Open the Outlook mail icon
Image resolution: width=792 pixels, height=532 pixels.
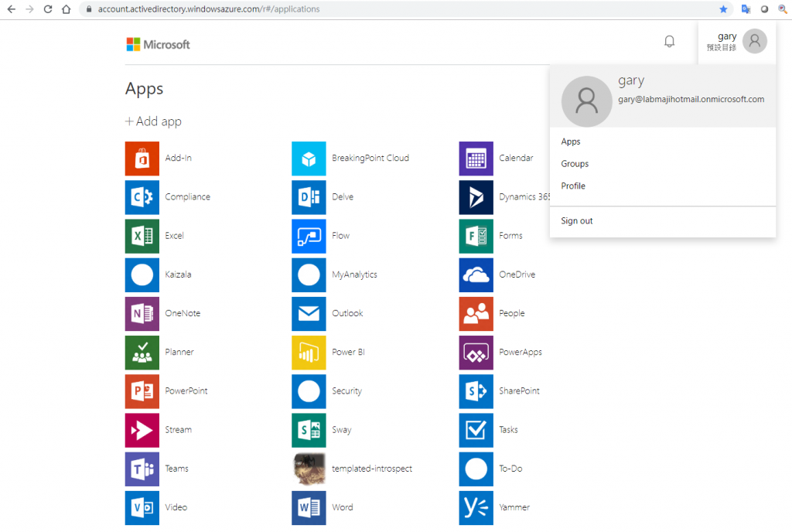(309, 314)
